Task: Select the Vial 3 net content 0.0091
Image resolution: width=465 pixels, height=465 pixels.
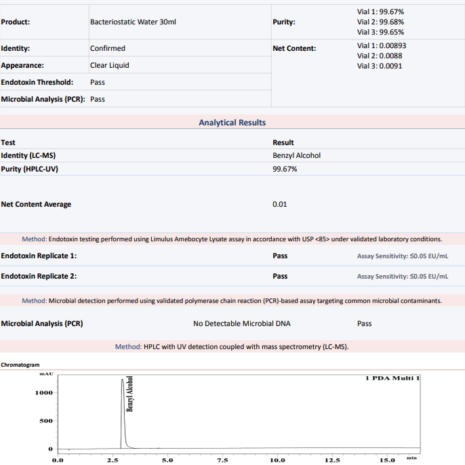Action: tap(379, 66)
